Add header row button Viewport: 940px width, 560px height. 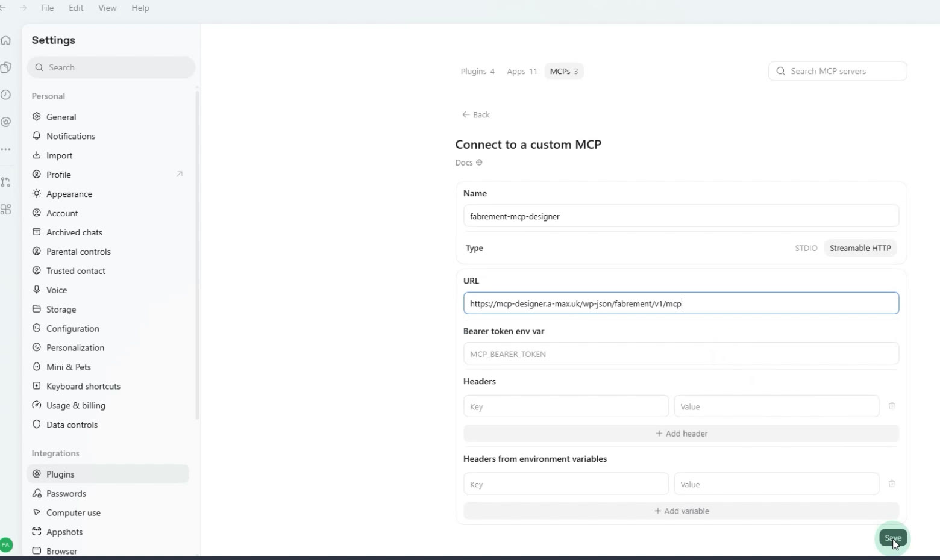tap(681, 434)
